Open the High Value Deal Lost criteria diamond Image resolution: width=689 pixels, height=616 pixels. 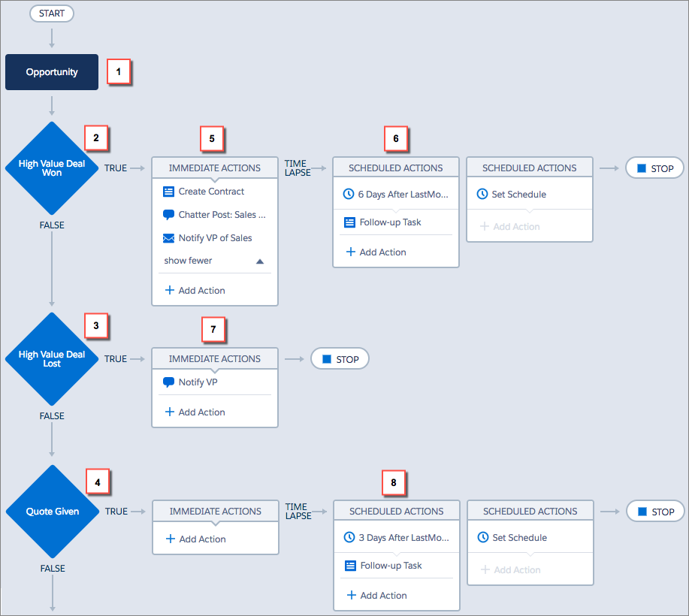[x=52, y=359]
